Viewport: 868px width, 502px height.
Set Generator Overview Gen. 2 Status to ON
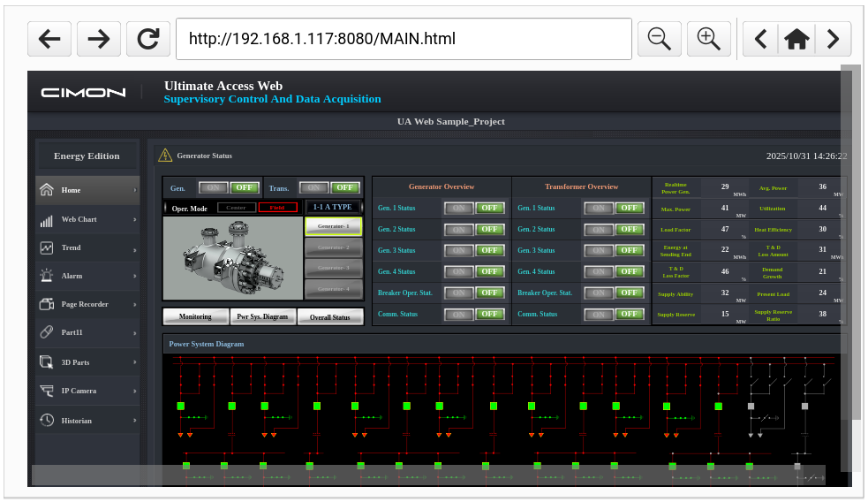458,229
